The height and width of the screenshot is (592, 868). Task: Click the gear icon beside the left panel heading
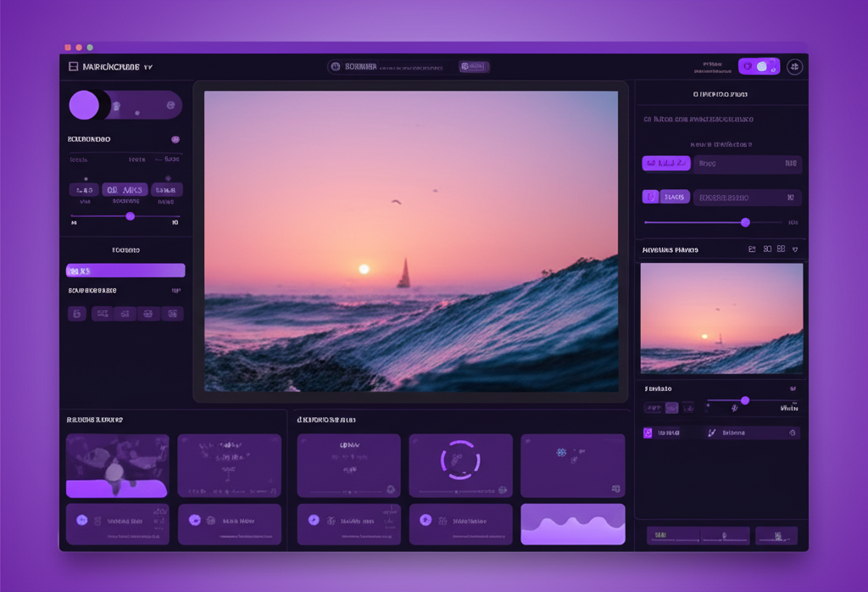pos(175,139)
